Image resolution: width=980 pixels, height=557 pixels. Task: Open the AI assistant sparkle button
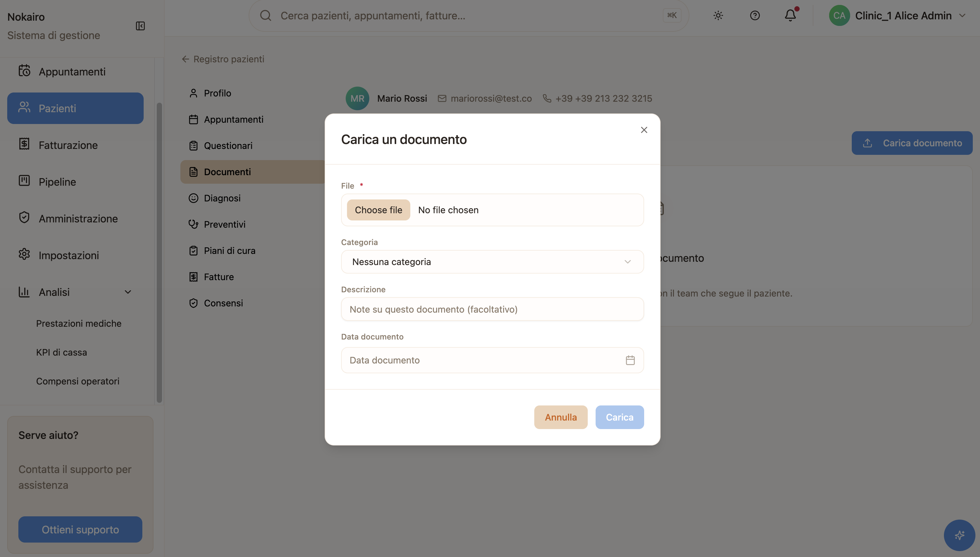[x=959, y=535]
